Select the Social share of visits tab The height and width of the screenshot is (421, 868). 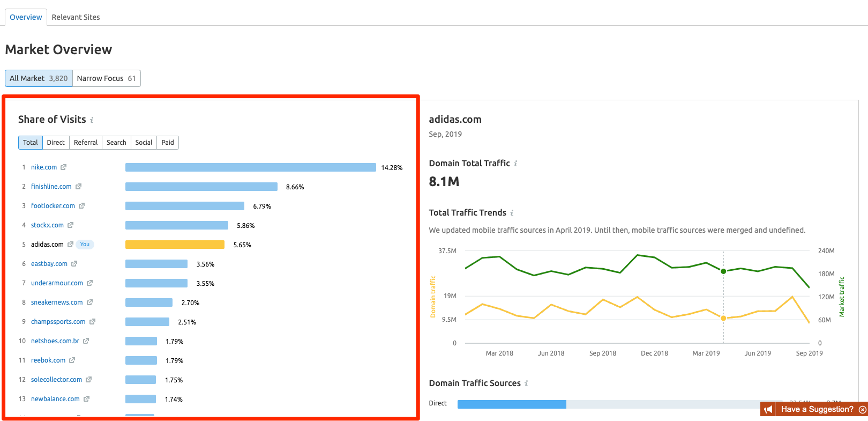[x=144, y=143]
